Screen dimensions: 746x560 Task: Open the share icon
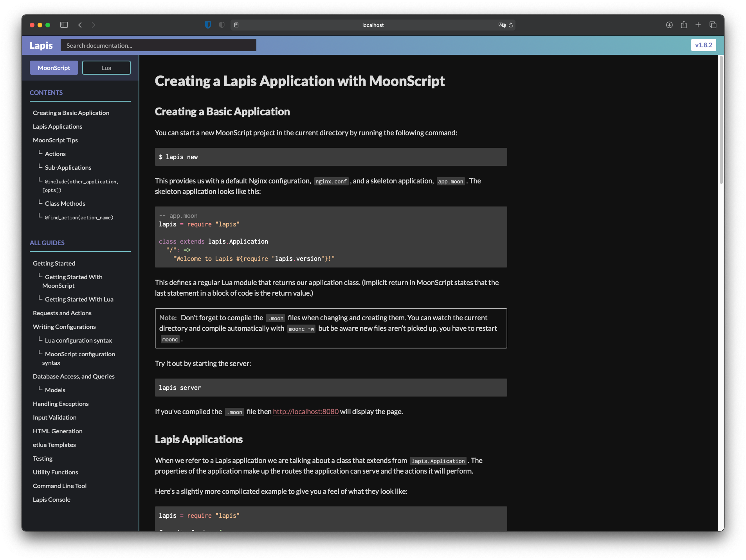684,25
